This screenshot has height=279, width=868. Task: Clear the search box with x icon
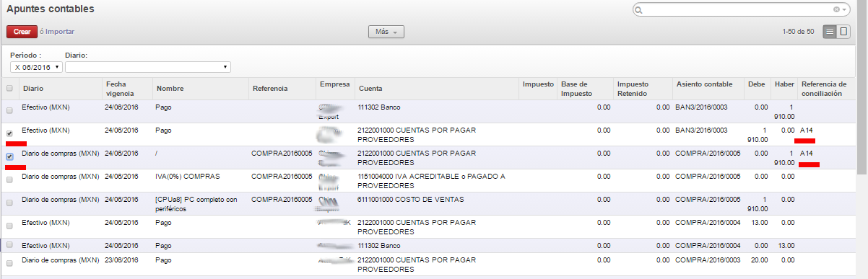(836, 10)
